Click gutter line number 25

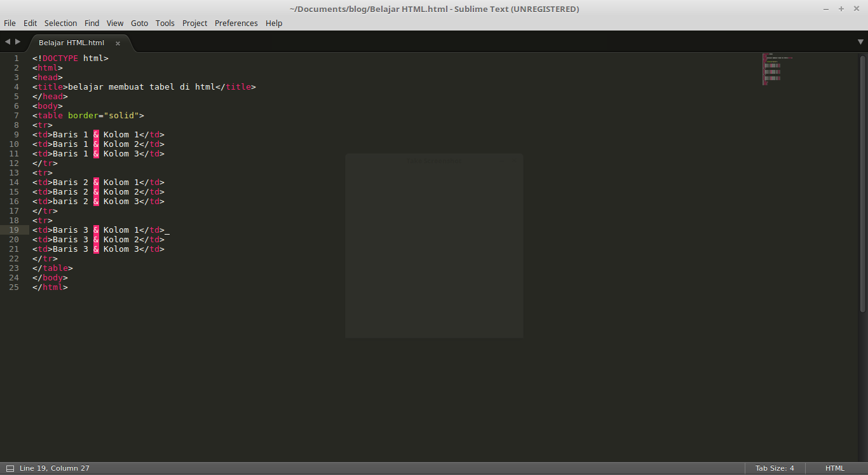coord(14,287)
